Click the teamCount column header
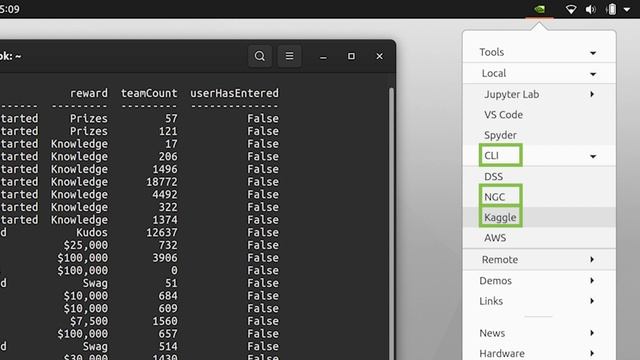This screenshot has height=360, width=640. 149,93
